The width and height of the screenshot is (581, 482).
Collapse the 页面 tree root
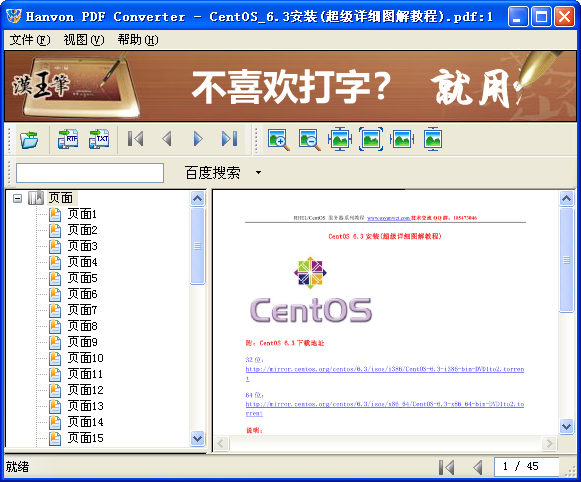click(17, 198)
